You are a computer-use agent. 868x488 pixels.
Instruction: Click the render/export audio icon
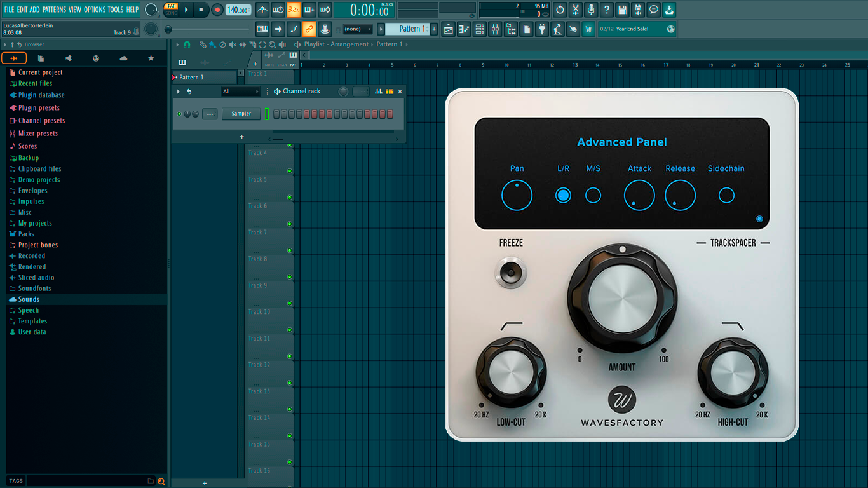coord(638,10)
